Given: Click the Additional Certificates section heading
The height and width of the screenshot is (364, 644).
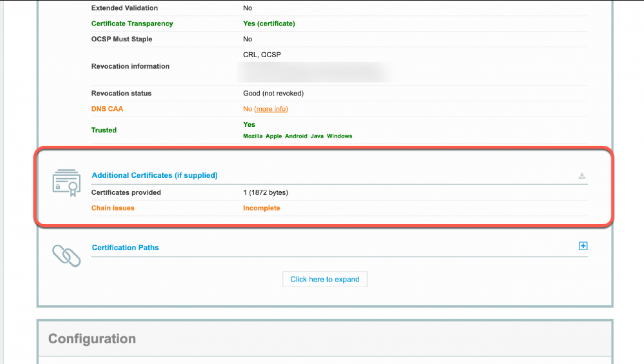Looking at the screenshot, I should pyautogui.click(x=155, y=175).
